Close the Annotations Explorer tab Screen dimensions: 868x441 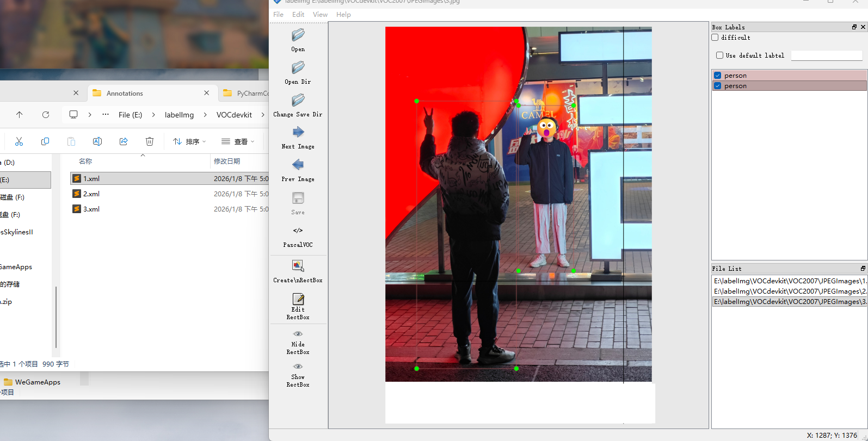pos(207,93)
